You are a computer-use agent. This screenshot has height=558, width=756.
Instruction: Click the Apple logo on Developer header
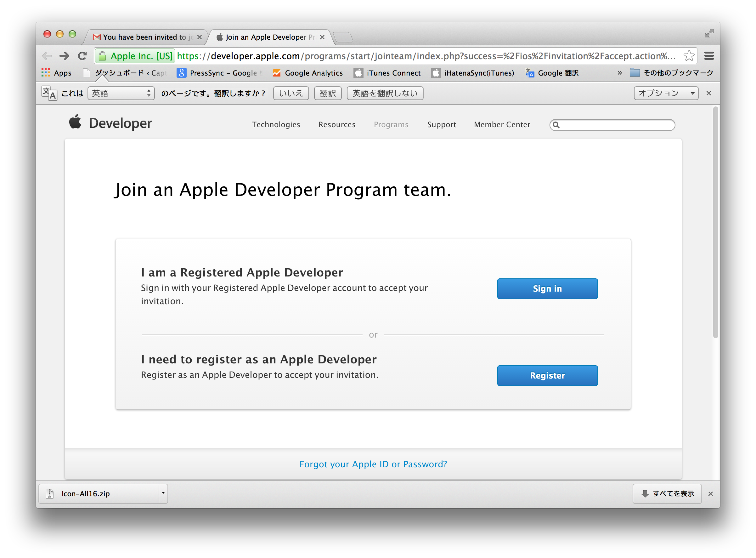(75, 122)
